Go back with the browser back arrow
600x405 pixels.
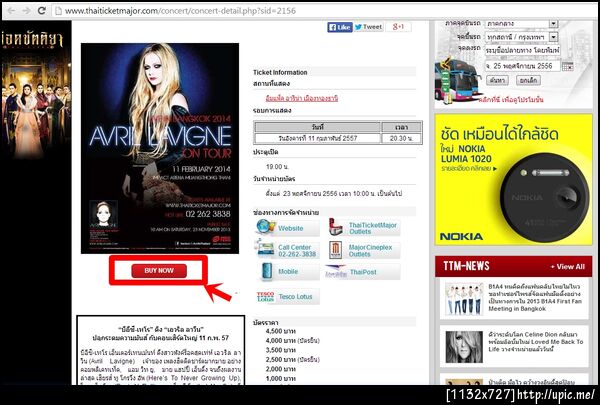[x=10, y=10]
